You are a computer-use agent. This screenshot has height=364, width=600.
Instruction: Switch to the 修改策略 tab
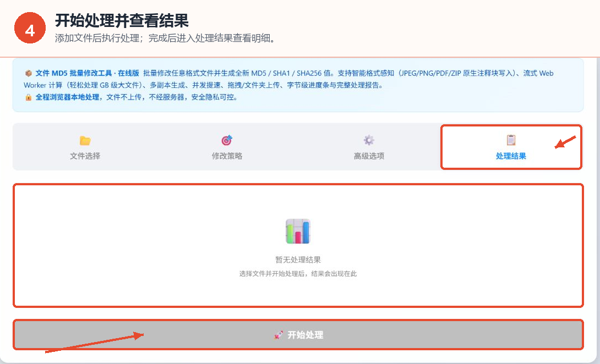[227, 147]
